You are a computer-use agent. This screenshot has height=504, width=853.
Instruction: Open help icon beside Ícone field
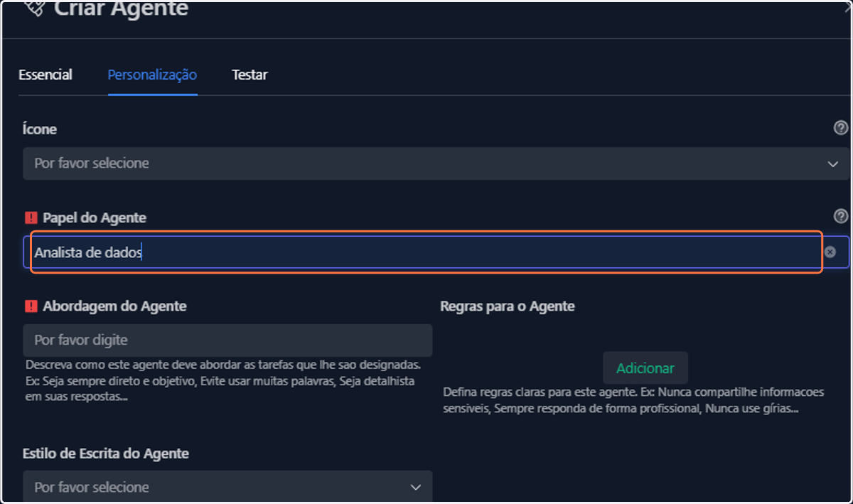[841, 128]
